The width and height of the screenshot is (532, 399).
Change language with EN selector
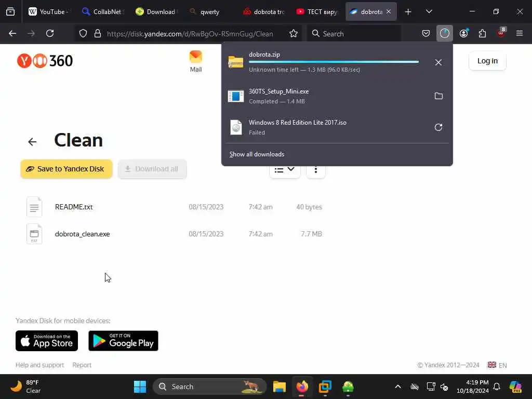pos(497,365)
